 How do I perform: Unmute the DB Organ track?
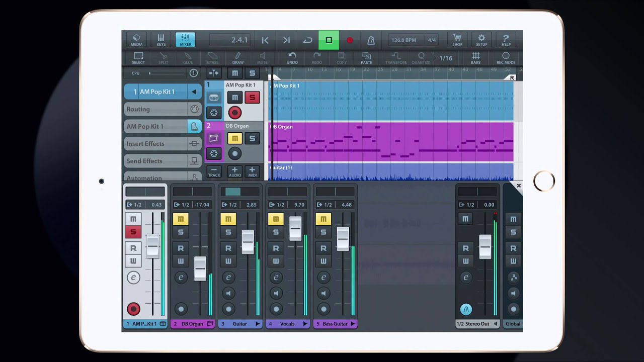tap(234, 138)
